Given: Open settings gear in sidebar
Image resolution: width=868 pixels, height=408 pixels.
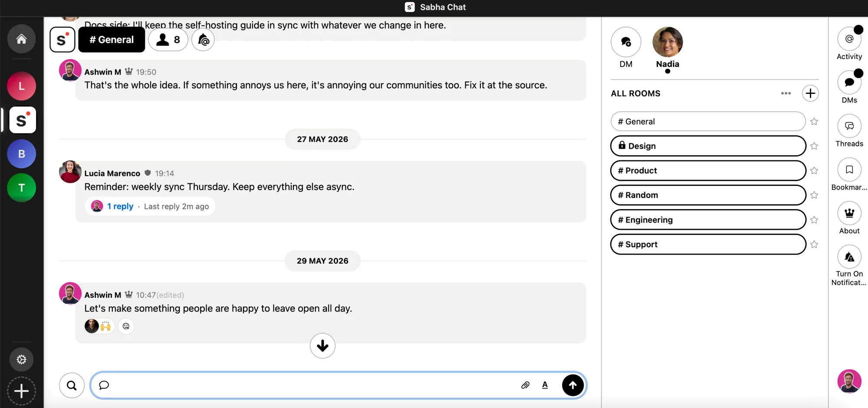Looking at the screenshot, I should [21, 359].
